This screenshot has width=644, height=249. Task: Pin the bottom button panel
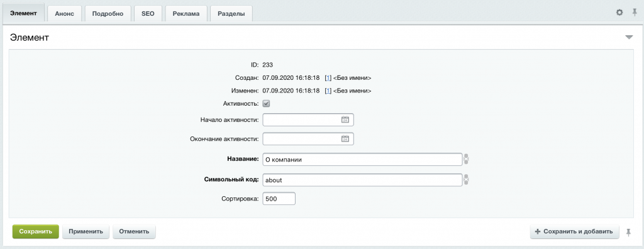(628, 232)
